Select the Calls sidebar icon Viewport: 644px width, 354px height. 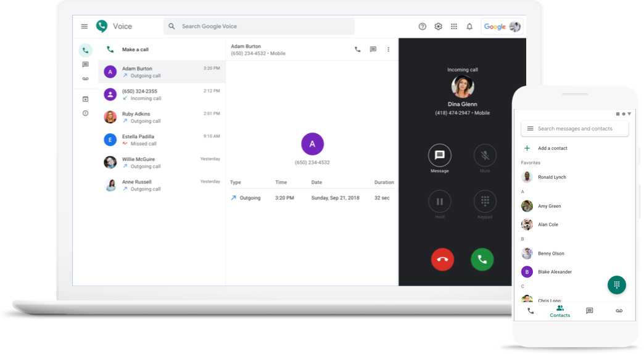(x=85, y=51)
